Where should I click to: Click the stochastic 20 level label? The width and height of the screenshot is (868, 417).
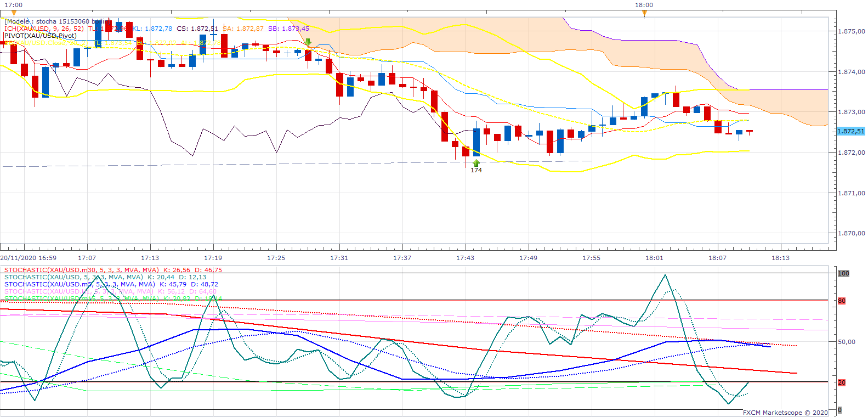click(842, 382)
